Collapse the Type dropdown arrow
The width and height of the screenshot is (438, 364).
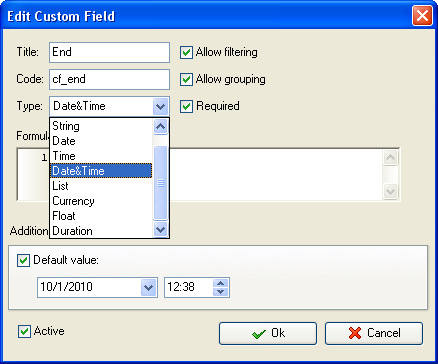click(x=161, y=107)
